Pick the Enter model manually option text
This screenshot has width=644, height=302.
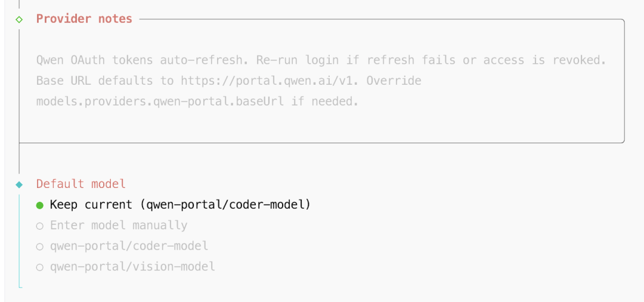[119, 226]
